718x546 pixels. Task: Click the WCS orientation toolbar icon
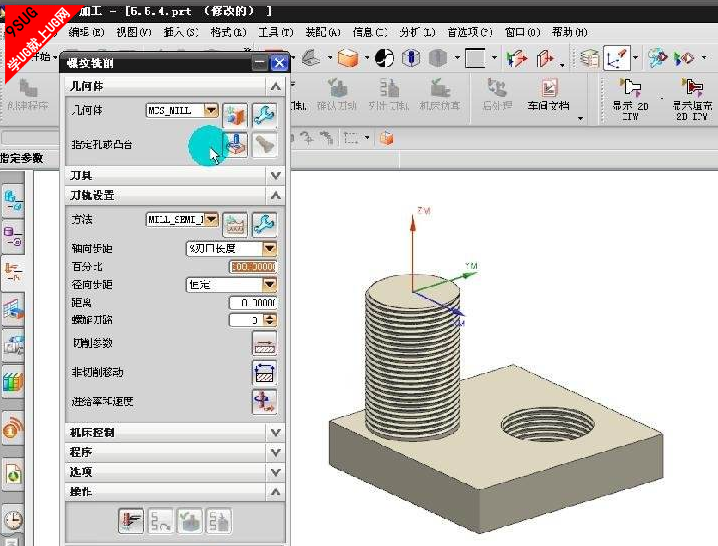pos(617,58)
